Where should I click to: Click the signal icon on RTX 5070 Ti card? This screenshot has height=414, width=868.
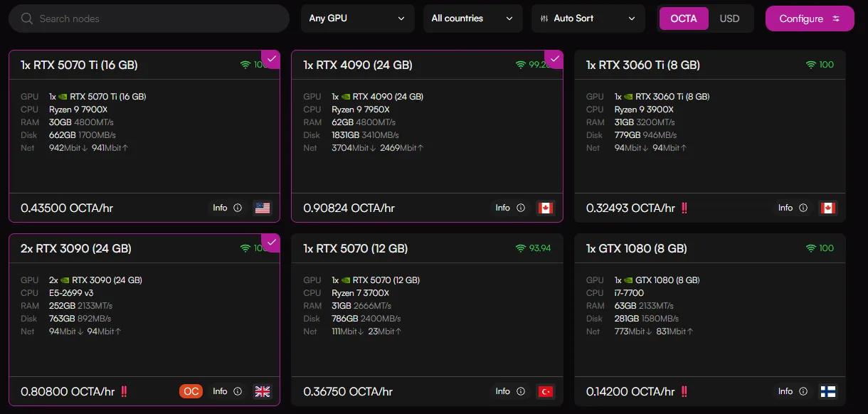(x=245, y=65)
